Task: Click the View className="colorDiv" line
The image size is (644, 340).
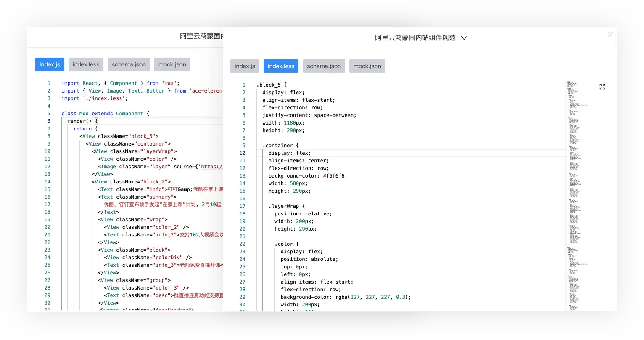Action: (x=148, y=258)
